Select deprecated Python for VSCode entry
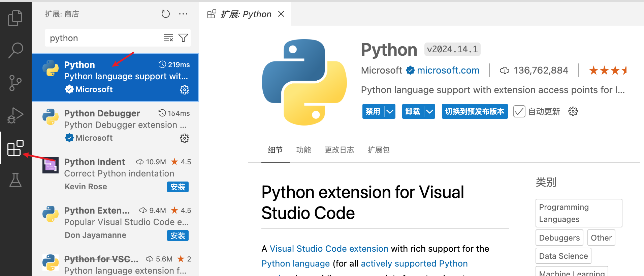 click(x=115, y=262)
